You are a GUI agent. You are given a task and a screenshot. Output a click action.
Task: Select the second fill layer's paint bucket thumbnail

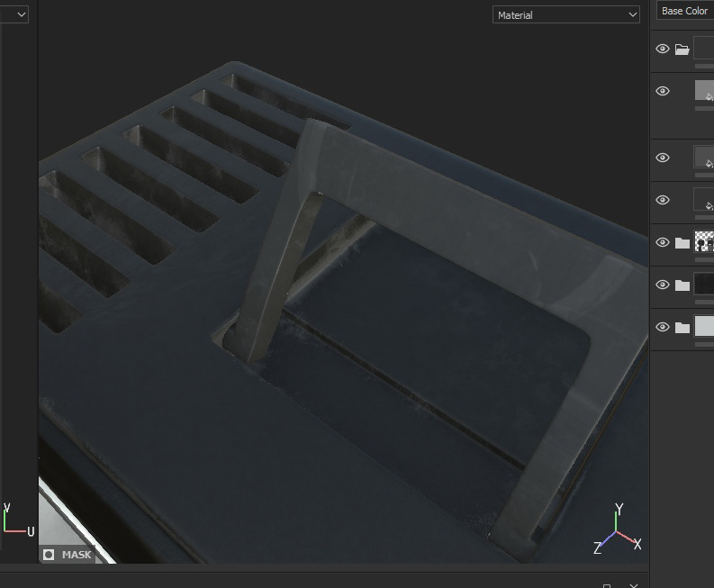(704, 157)
